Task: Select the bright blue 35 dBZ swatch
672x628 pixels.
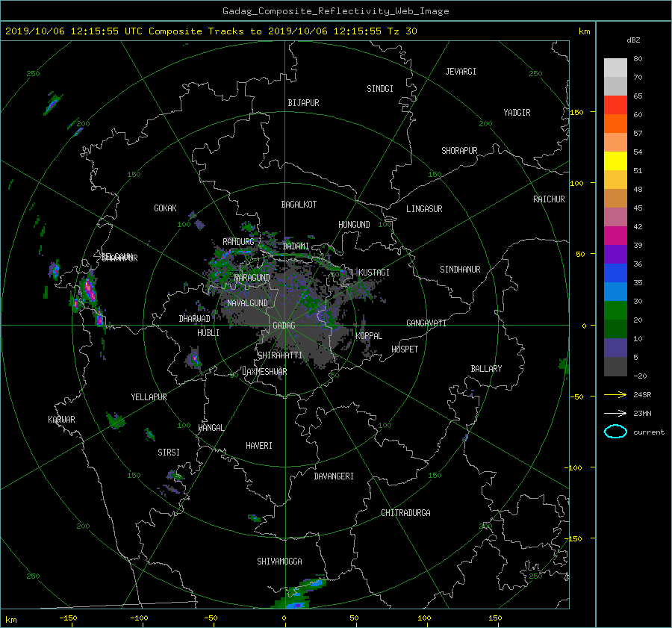Action: coord(615,273)
